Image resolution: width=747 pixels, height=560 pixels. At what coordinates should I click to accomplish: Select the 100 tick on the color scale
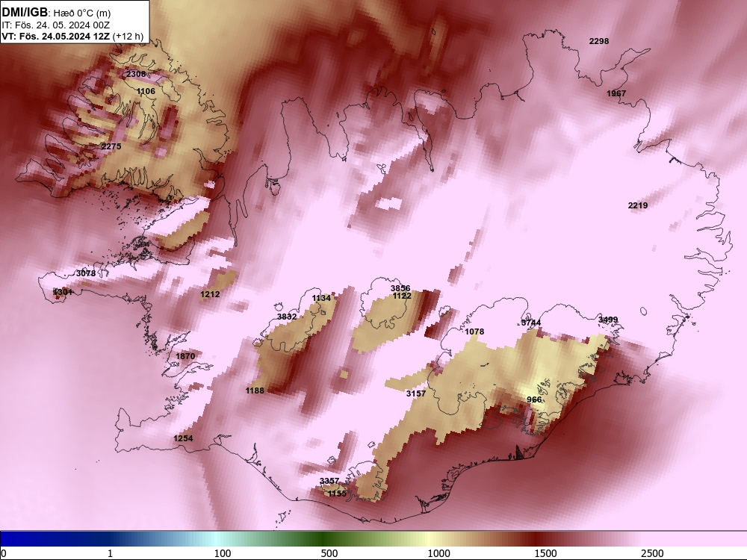click(x=223, y=553)
